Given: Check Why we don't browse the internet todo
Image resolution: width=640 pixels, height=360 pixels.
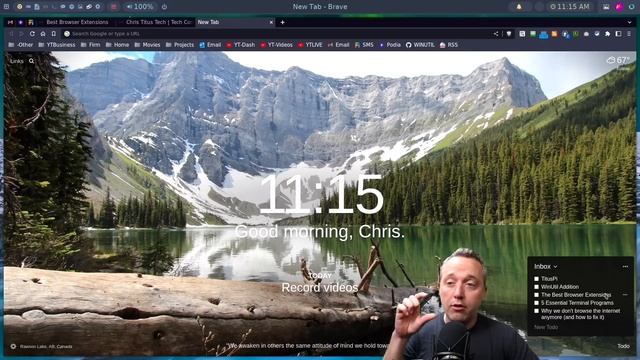Looking at the screenshot, I should coord(536,311).
